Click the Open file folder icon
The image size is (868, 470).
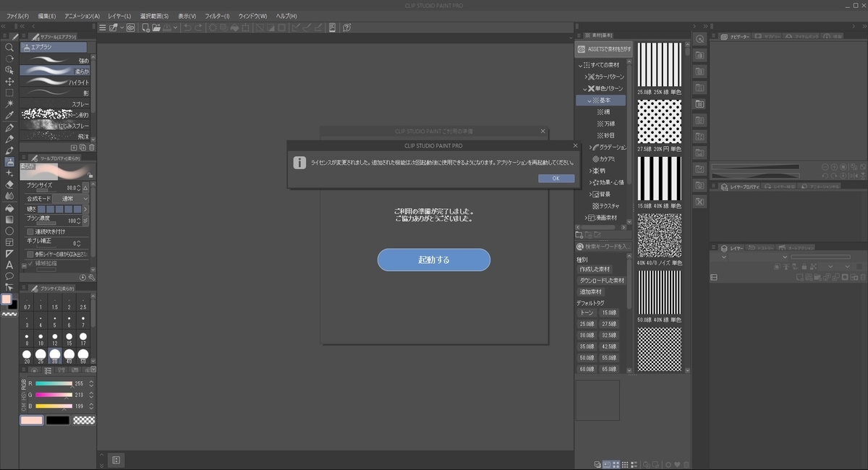point(156,27)
